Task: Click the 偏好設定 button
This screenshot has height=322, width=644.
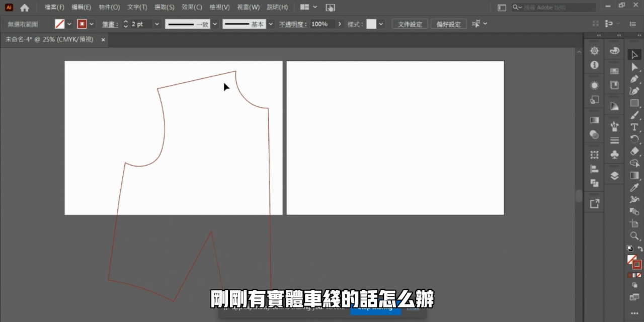Action: coord(448,24)
